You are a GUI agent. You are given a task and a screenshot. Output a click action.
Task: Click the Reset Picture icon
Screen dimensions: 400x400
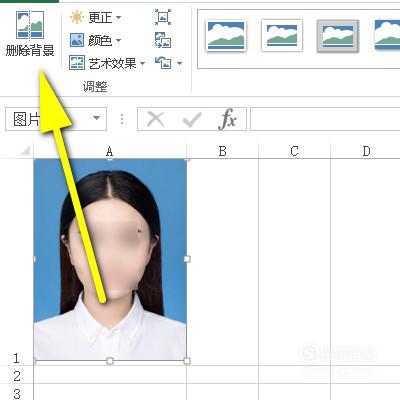163,63
